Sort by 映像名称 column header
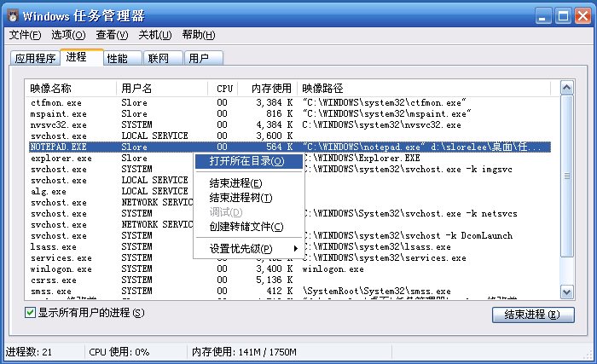This screenshot has width=597, height=364. pyautogui.click(x=71, y=89)
